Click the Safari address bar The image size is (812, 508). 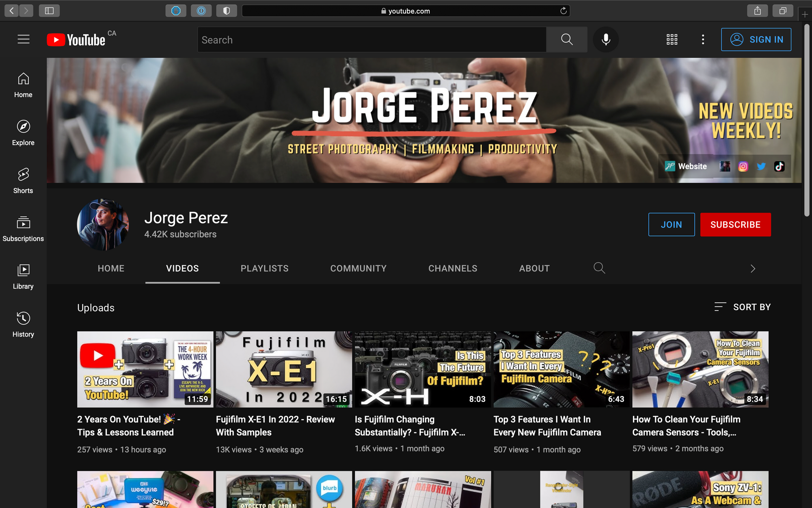coord(406,11)
